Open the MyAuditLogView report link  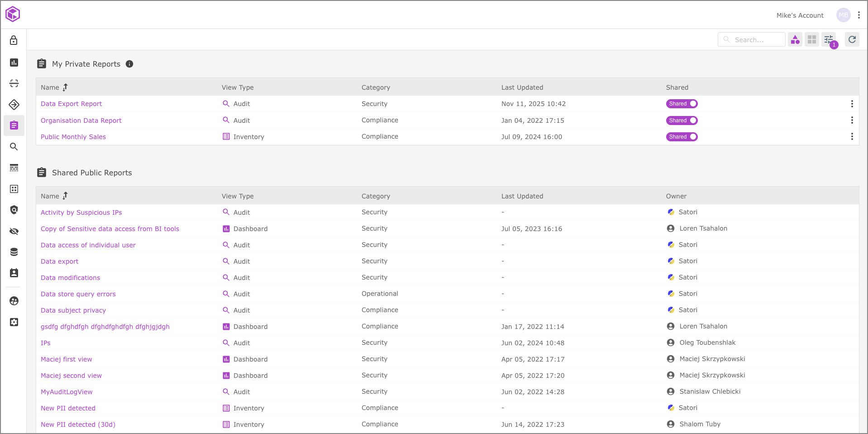click(67, 392)
